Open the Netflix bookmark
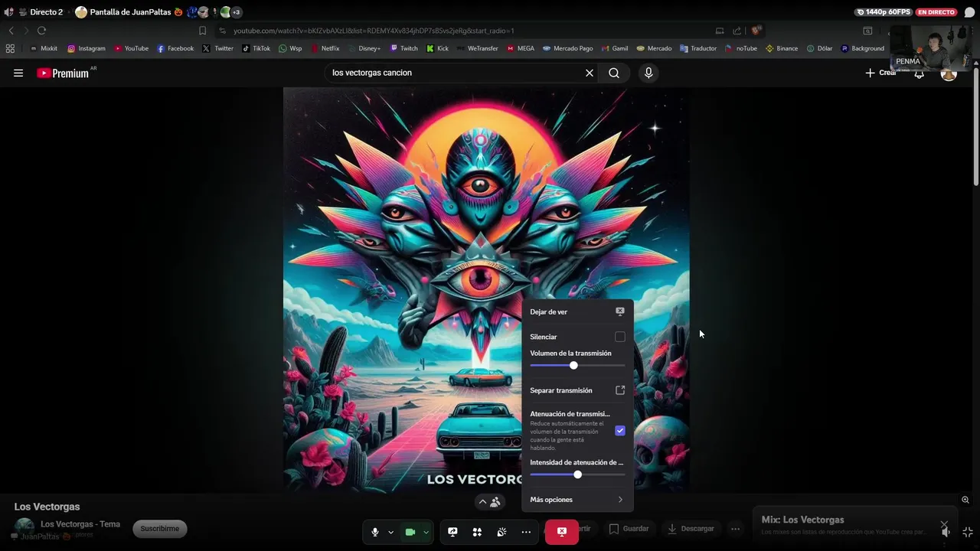The image size is (980, 551). (325, 48)
